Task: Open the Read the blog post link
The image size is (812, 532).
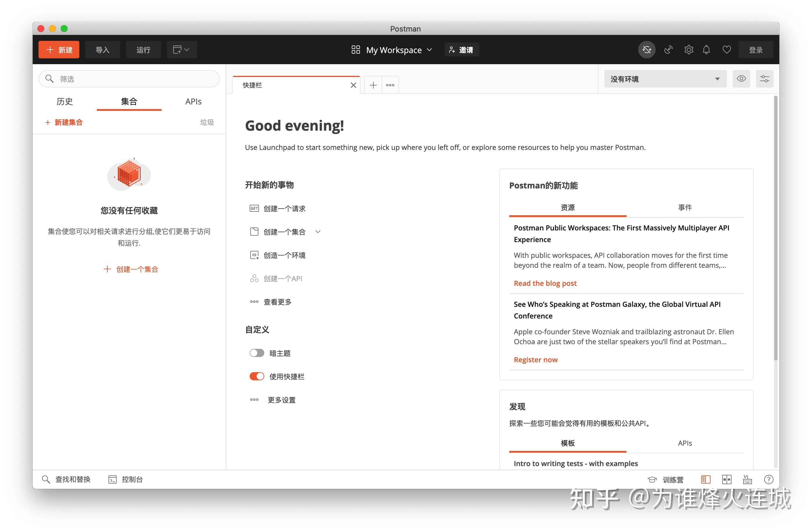Action: tap(545, 283)
